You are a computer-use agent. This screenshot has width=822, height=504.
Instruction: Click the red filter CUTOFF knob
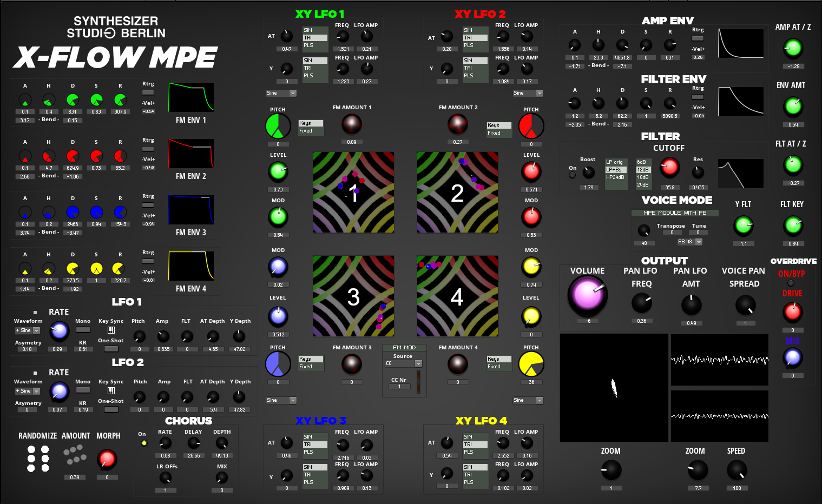(x=669, y=167)
